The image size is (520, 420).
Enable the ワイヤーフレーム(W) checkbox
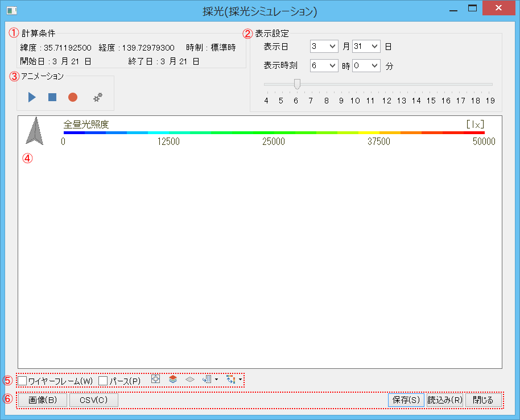pos(22,380)
